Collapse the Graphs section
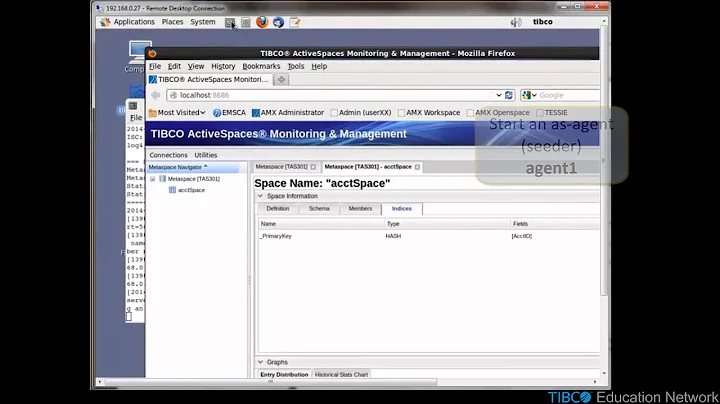This screenshot has height=404, width=720. (260, 362)
